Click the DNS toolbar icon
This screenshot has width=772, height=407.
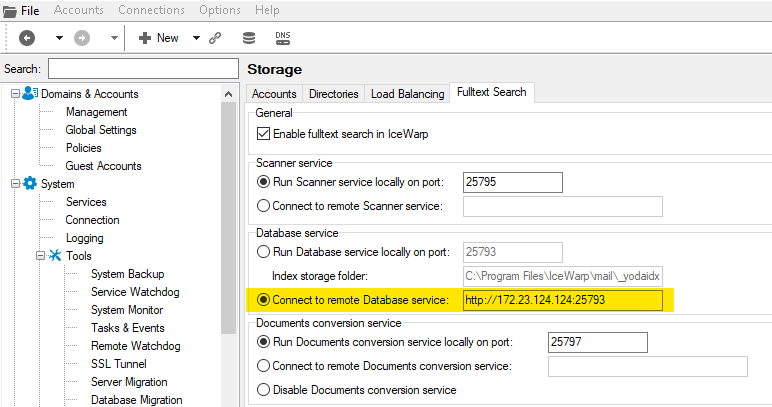point(283,38)
